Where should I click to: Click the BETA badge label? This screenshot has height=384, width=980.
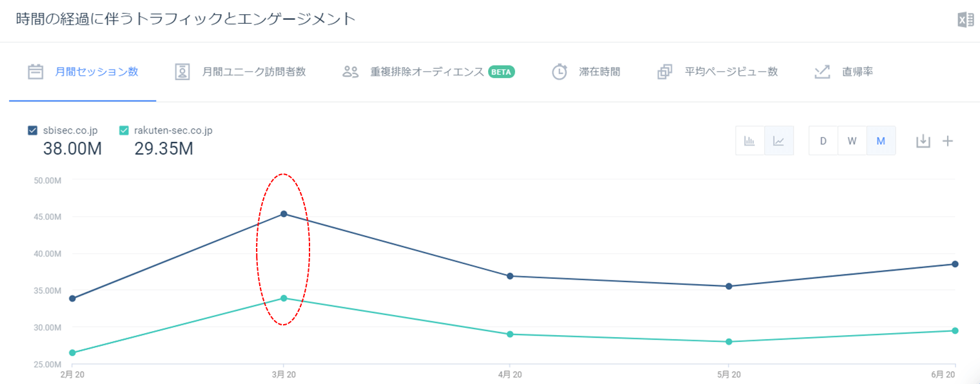tap(501, 72)
